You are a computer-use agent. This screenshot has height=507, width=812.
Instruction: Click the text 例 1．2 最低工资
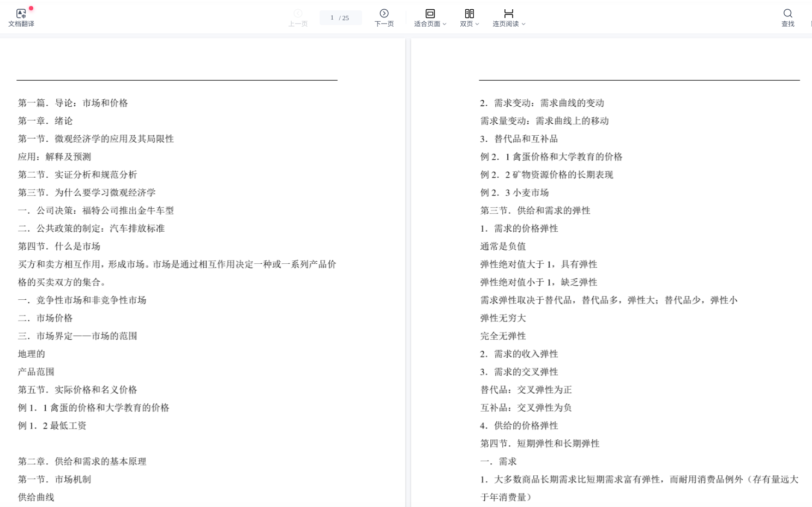(52, 426)
